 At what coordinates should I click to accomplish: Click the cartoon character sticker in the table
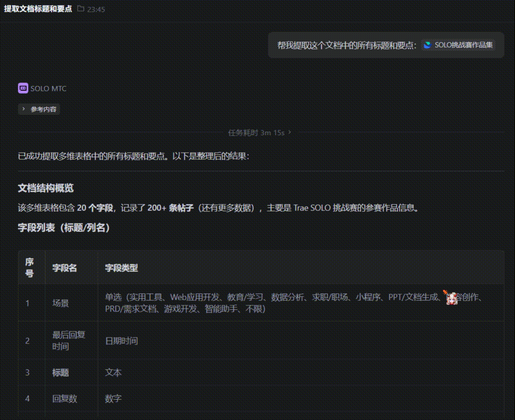451,298
